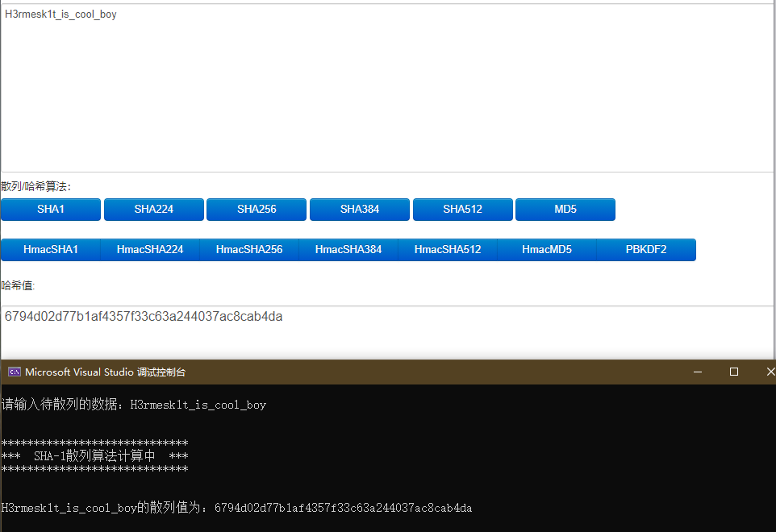Compute hash using the SHA256 button

point(256,209)
